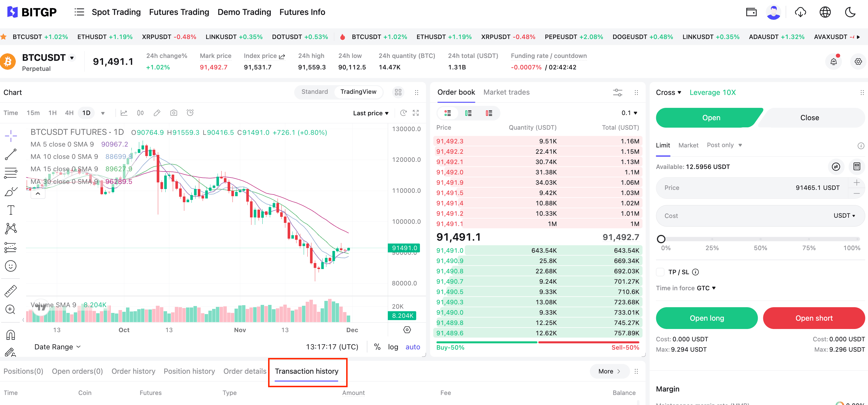Open the BTCUSDT symbol selector dropdown
The image size is (868, 405).
(72, 58)
